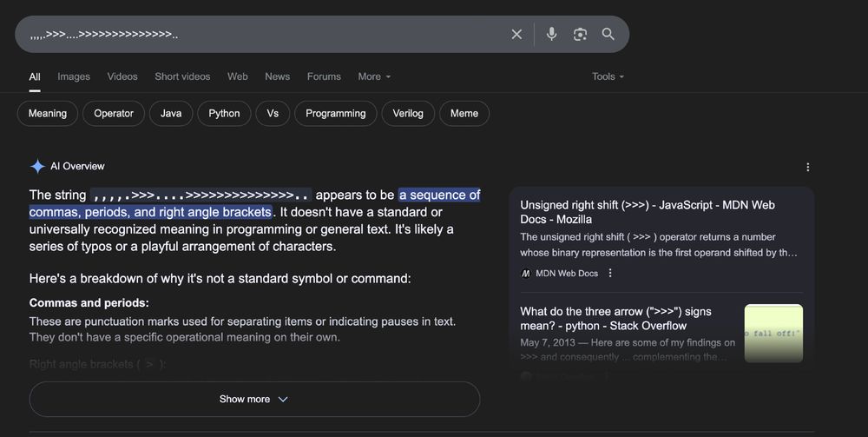Open the Short videos tab
Image resolution: width=868 pixels, height=437 pixels.
[182, 76]
